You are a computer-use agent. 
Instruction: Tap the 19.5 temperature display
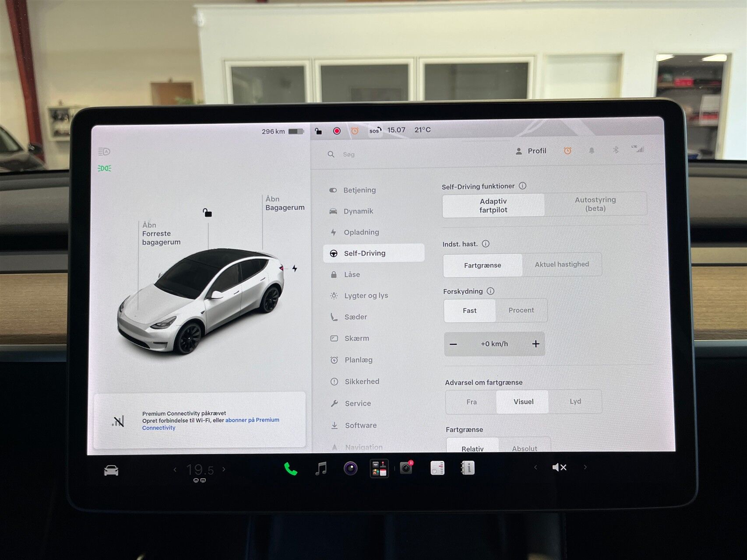[200, 470]
